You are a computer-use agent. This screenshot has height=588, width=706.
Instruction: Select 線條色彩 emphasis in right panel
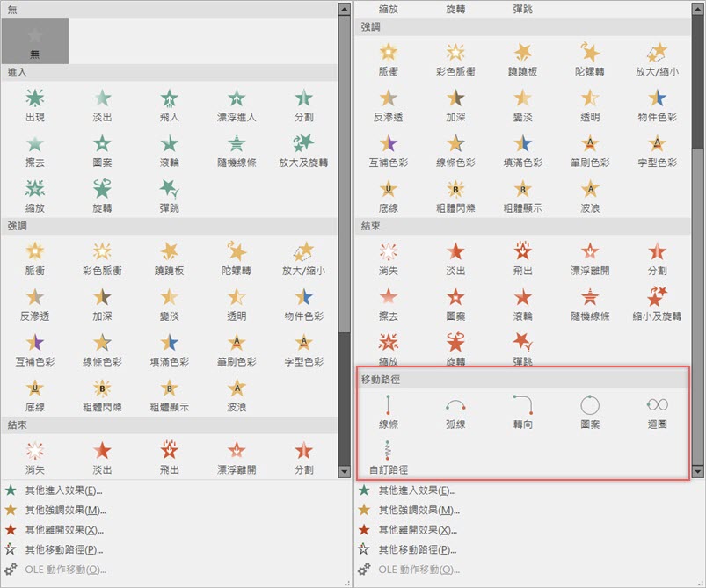point(455,151)
